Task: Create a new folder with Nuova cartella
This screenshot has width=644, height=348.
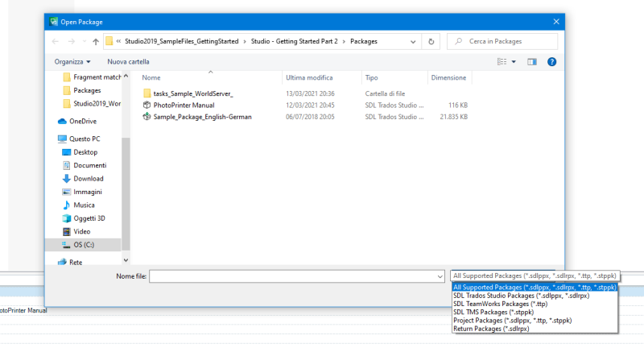Action: pos(128,62)
